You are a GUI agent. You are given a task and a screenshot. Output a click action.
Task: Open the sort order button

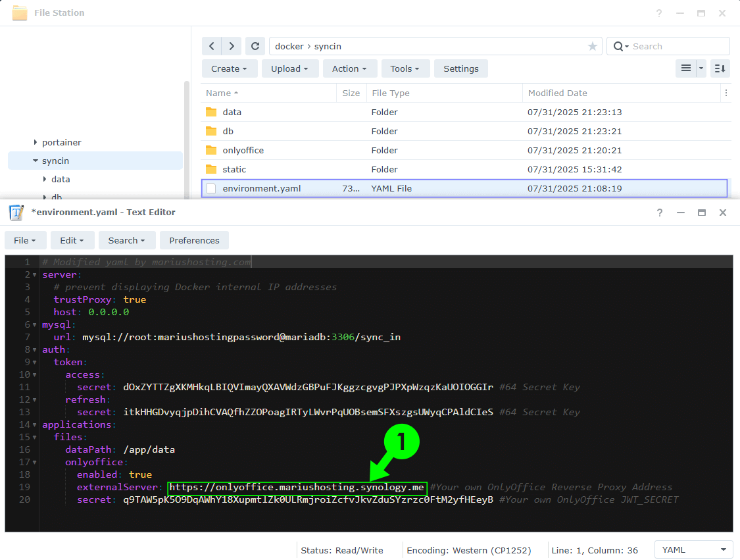pos(720,68)
